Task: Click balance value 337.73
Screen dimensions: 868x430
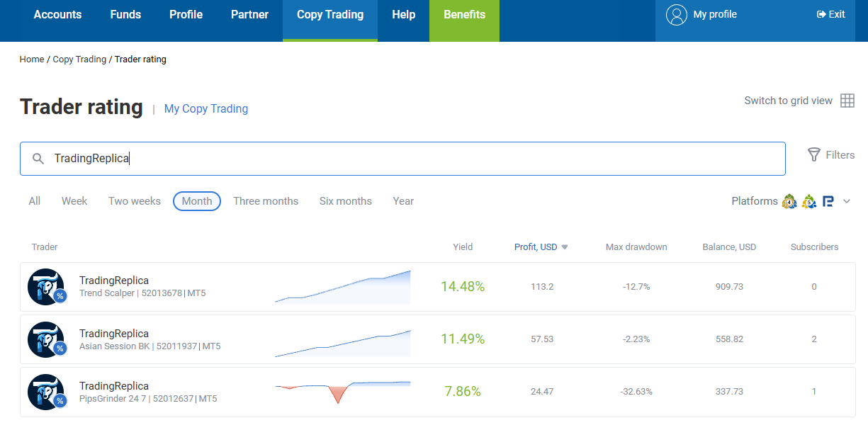Action: [x=729, y=392]
